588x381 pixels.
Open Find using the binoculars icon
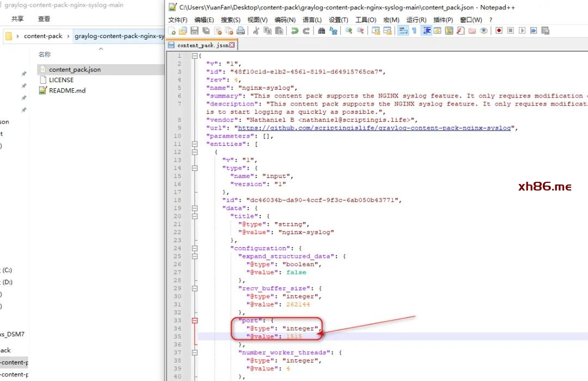pos(321,31)
